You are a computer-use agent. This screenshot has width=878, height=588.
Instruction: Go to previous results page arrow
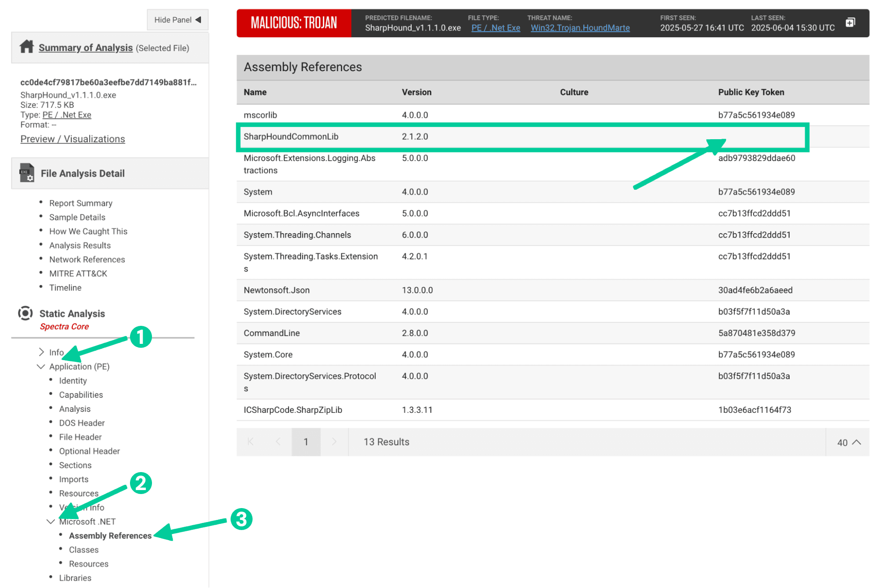coord(278,442)
